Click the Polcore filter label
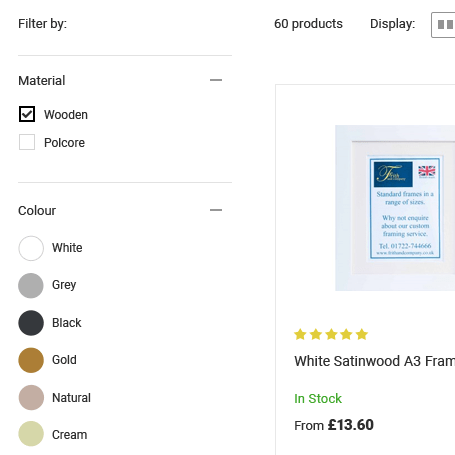Image resolution: width=455 pixels, height=455 pixels. (64, 143)
